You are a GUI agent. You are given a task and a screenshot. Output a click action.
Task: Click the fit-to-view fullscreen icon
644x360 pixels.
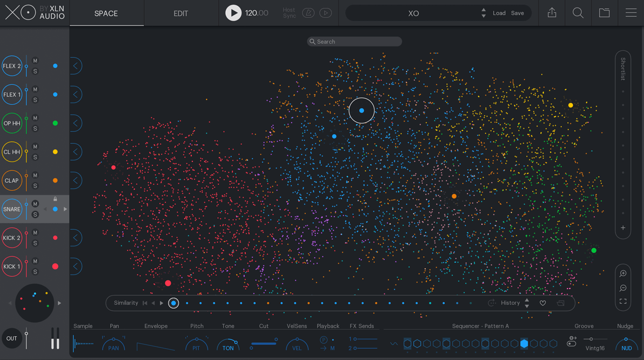pos(623,302)
